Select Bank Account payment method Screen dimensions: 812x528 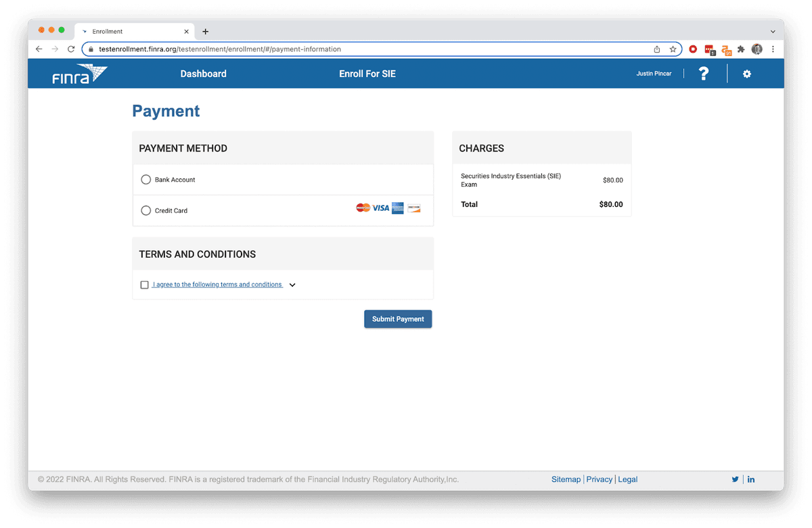point(145,180)
